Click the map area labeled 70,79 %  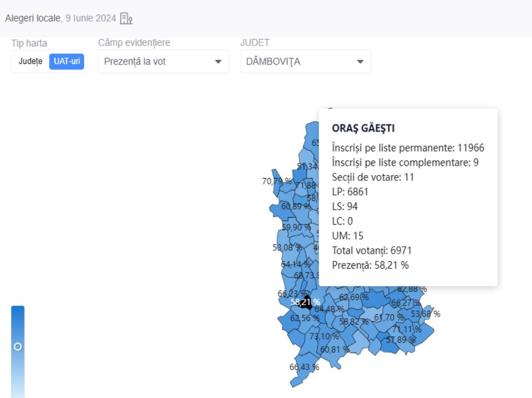[x=277, y=181]
